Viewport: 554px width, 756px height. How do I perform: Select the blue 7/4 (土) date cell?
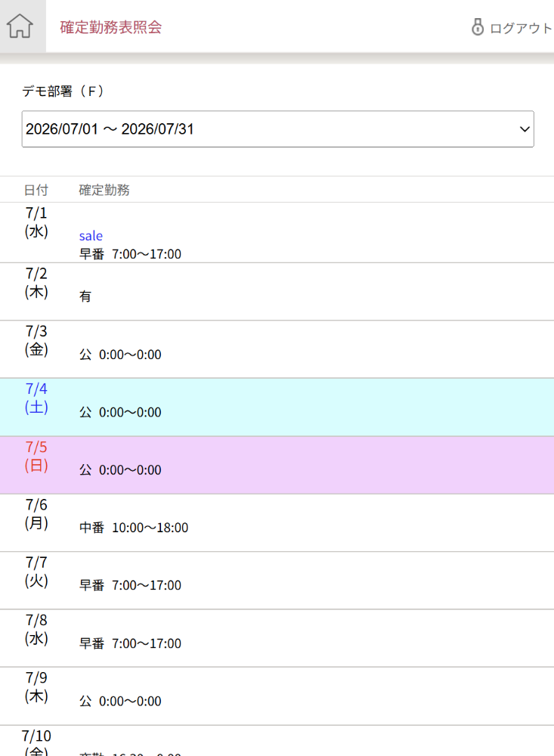pyautogui.click(x=36, y=398)
